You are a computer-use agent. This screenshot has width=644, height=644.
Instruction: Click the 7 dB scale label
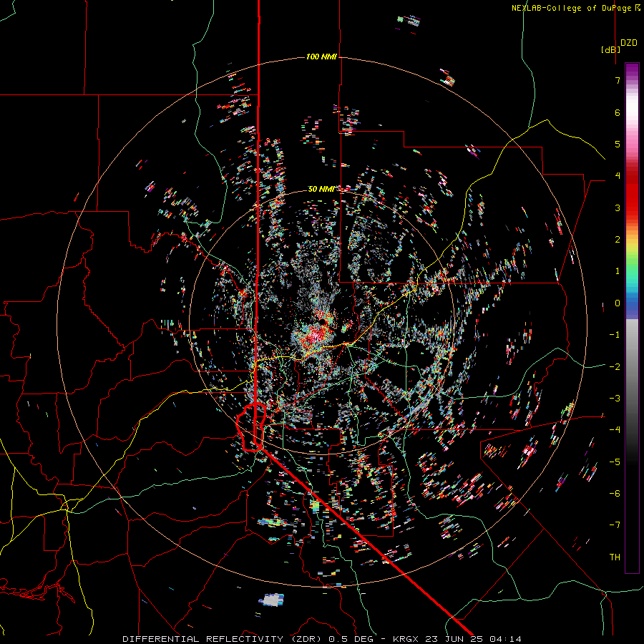[x=618, y=80]
